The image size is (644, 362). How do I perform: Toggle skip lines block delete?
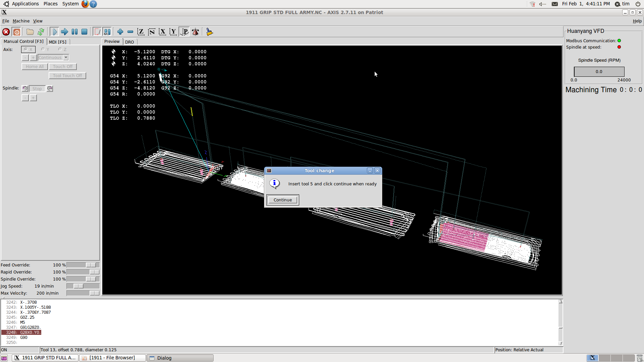[97, 32]
